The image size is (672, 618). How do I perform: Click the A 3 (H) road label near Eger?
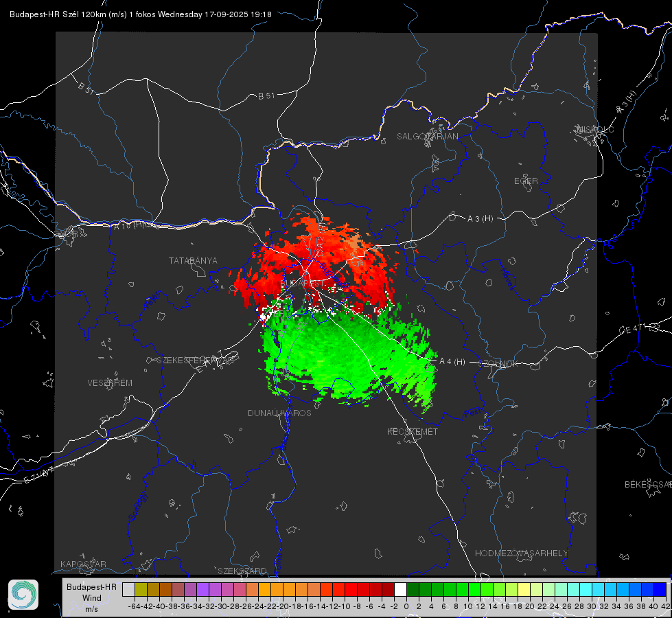tap(480, 219)
